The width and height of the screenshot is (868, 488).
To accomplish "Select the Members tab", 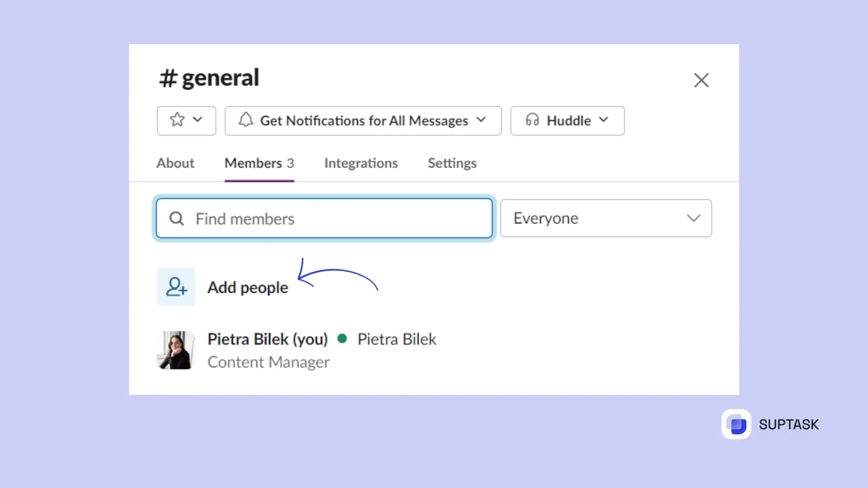I will 259,163.
